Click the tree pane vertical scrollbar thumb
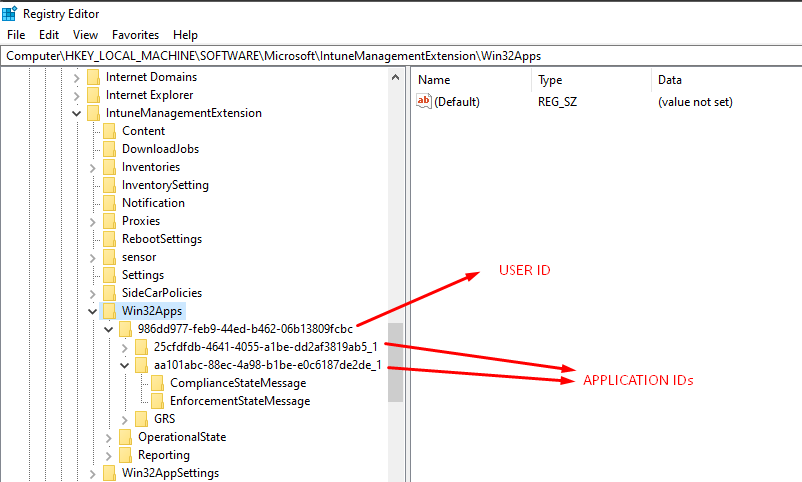The width and height of the screenshot is (802, 482). click(x=395, y=362)
